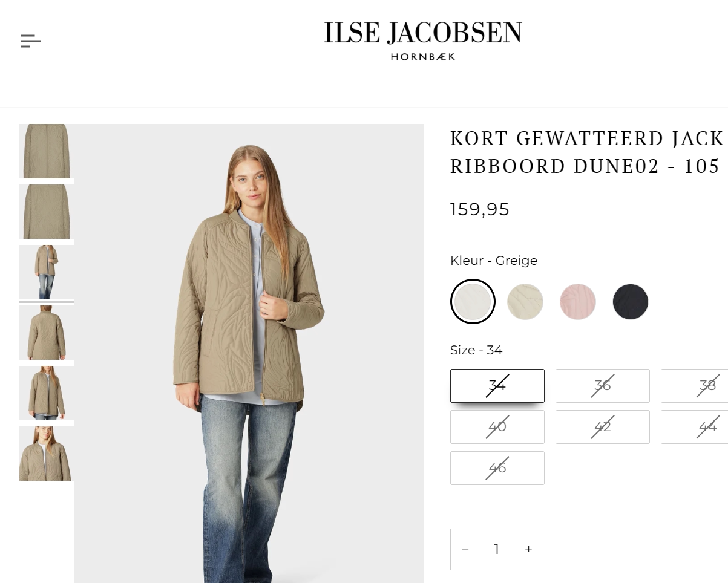This screenshot has width=728, height=583.
Task: Select the white Greige color swatch
Action: [473, 301]
